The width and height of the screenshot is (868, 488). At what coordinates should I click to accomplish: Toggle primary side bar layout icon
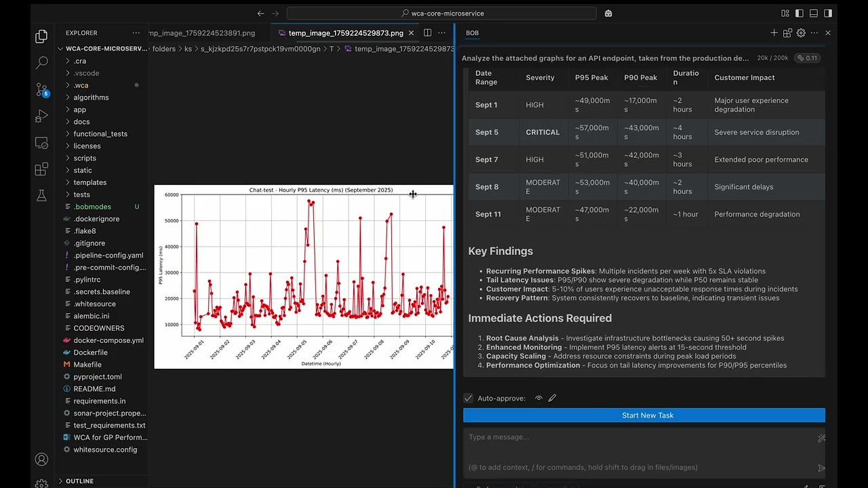800,13
